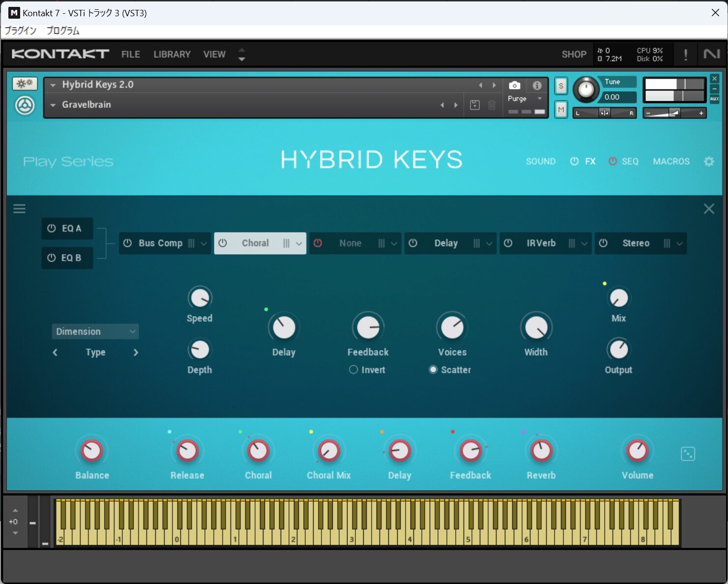
Task: Click the save preset disk icon
Action: click(x=474, y=105)
